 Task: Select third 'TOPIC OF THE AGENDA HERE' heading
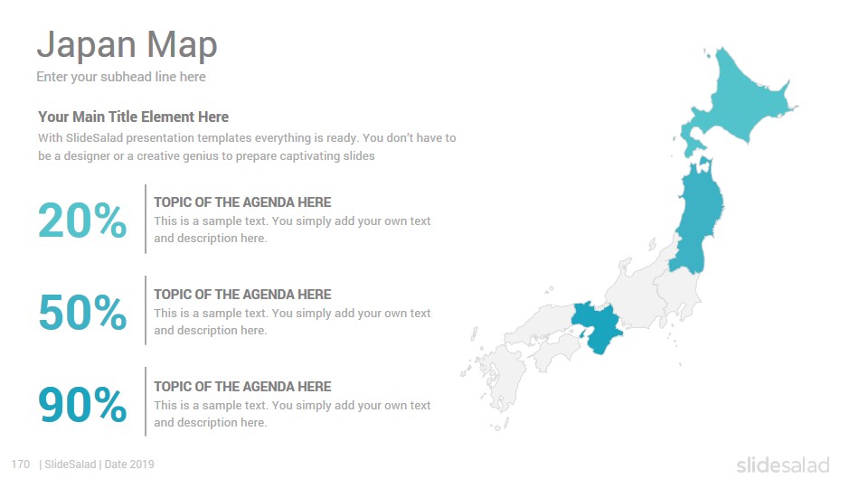click(x=242, y=387)
